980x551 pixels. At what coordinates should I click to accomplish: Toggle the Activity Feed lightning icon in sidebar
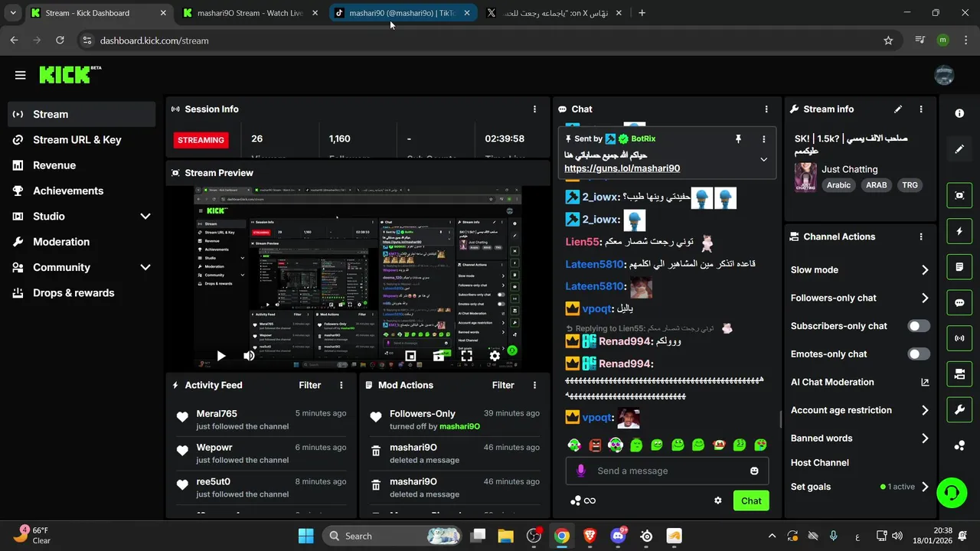[959, 231]
